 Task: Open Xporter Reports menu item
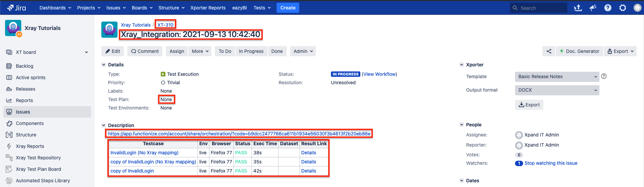pos(208,8)
